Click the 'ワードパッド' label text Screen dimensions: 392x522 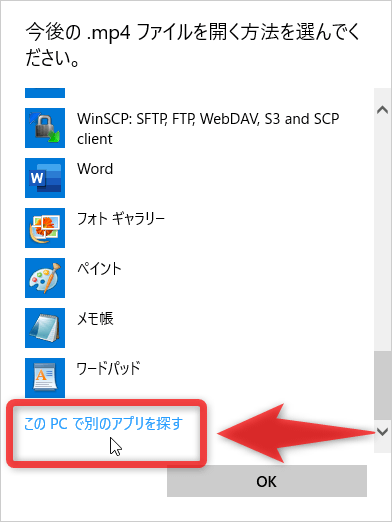(x=109, y=369)
